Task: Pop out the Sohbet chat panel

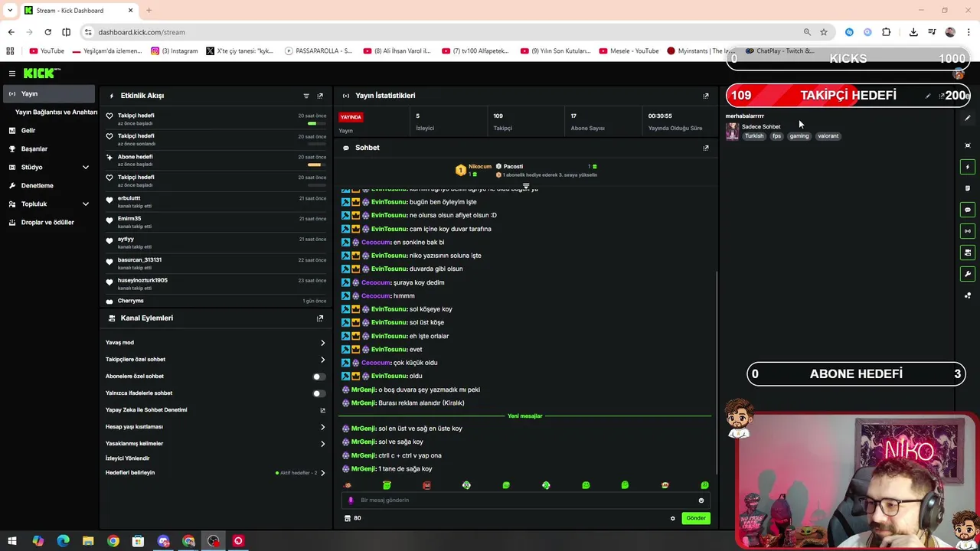Action: pos(706,148)
